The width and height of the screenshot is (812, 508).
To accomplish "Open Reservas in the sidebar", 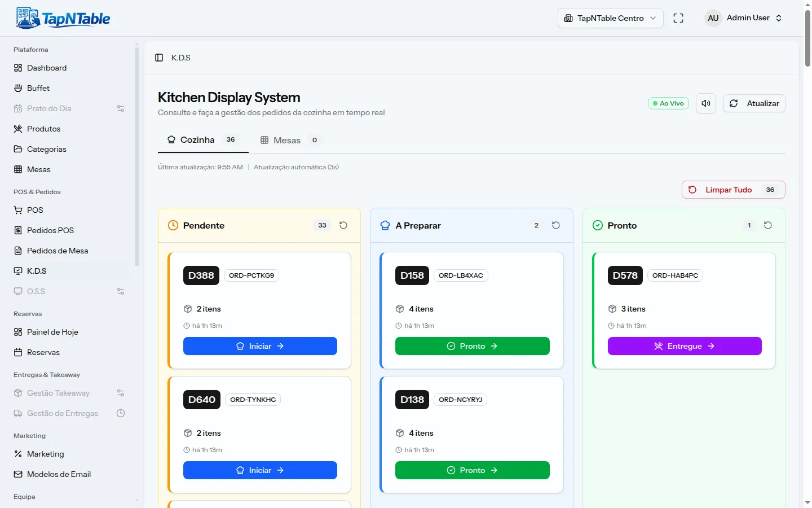I will [x=69, y=352].
